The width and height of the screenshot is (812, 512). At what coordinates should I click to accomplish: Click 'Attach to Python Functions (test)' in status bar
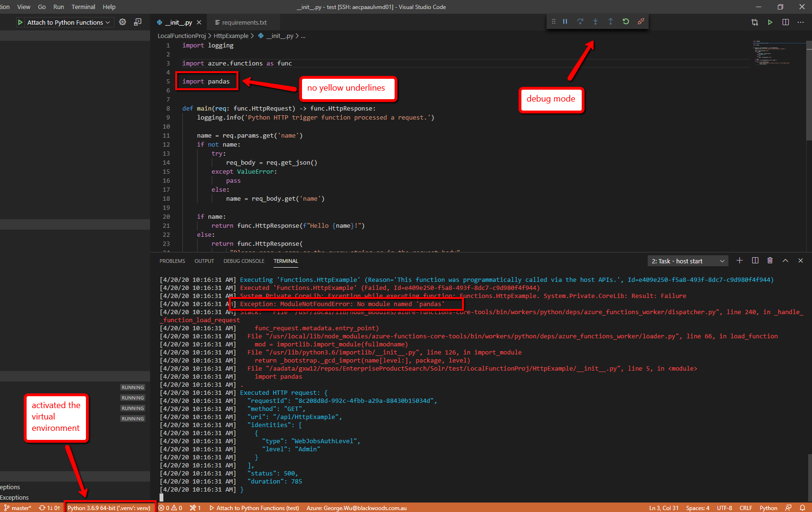tap(254, 508)
